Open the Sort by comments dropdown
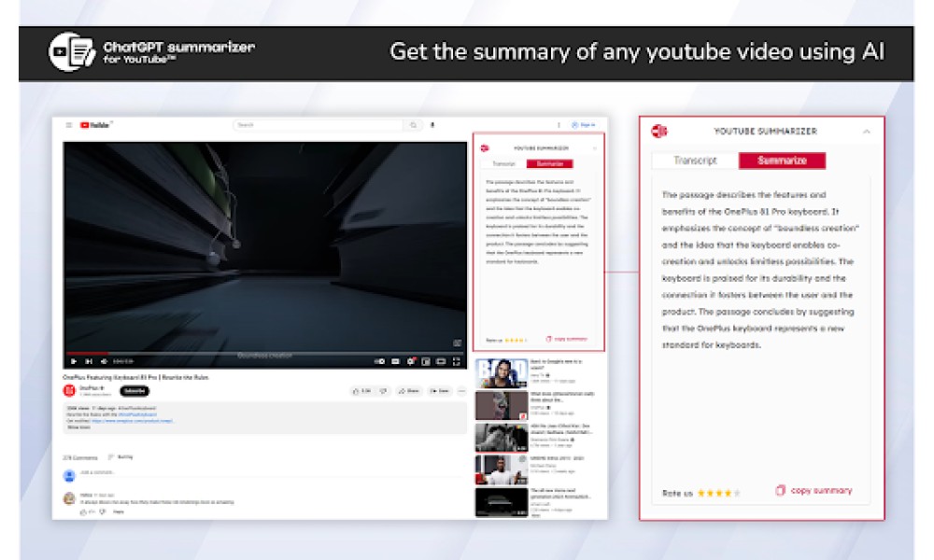The height and width of the screenshot is (560, 934). 120,457
